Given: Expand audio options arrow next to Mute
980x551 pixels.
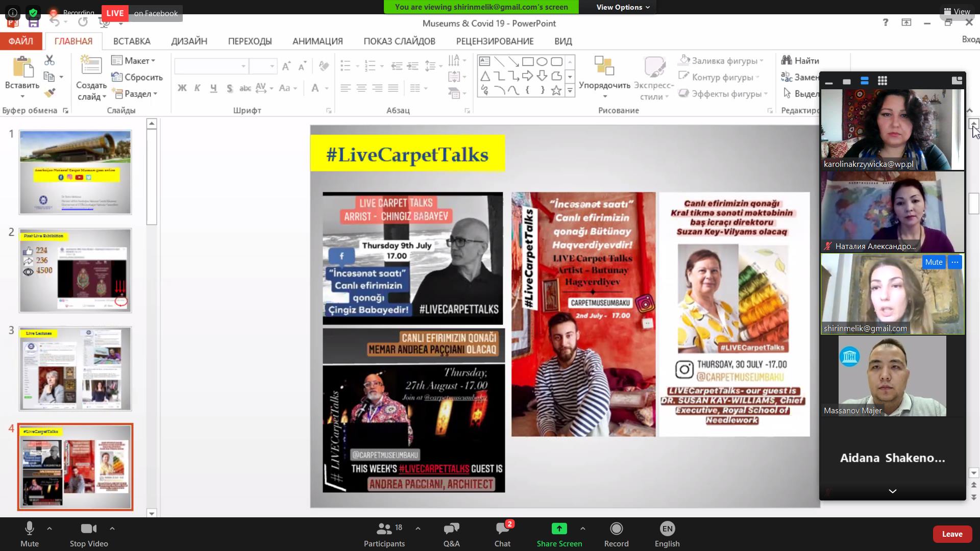Looking at the screenshot, I should point(50,529).
